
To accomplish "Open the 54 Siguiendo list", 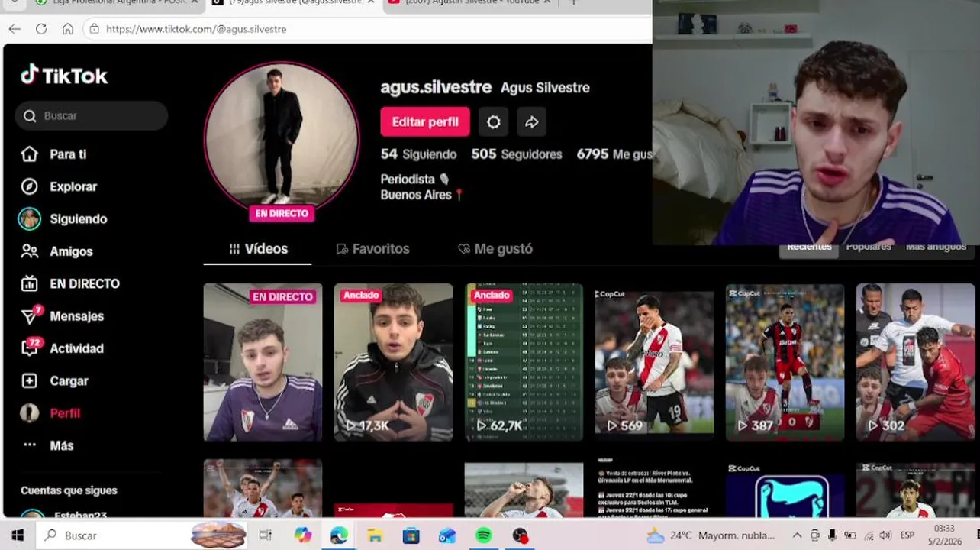I will [x=418, y=154].
